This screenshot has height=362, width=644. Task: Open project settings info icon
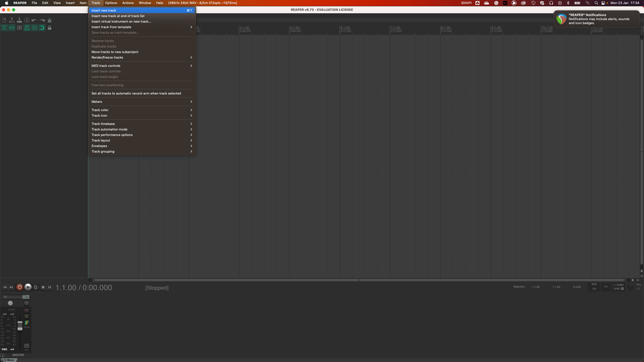27,20
